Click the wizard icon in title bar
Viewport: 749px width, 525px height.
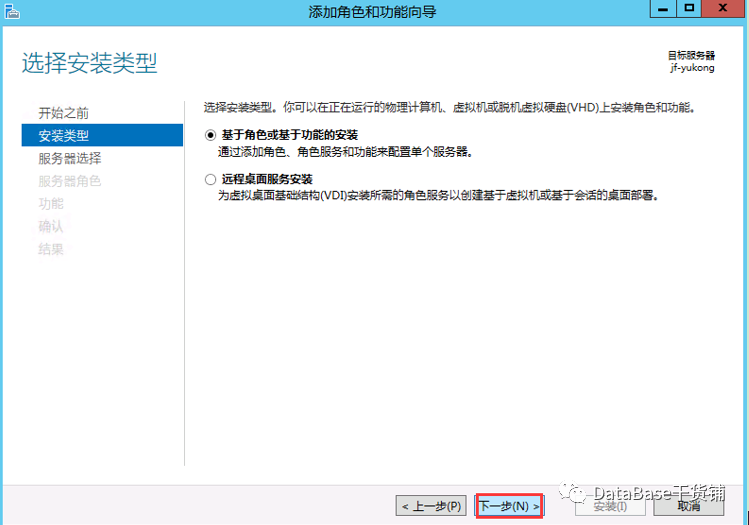click(x=12, y=11)
